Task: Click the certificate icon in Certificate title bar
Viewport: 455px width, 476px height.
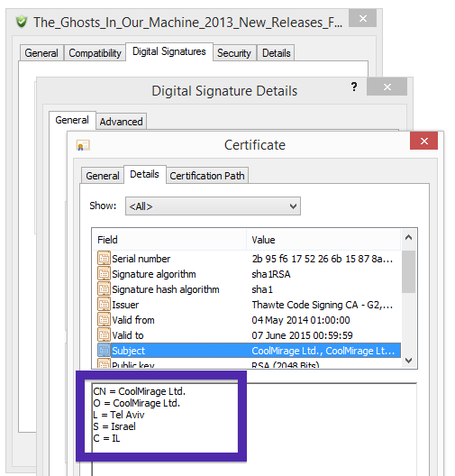Action: 83,145
